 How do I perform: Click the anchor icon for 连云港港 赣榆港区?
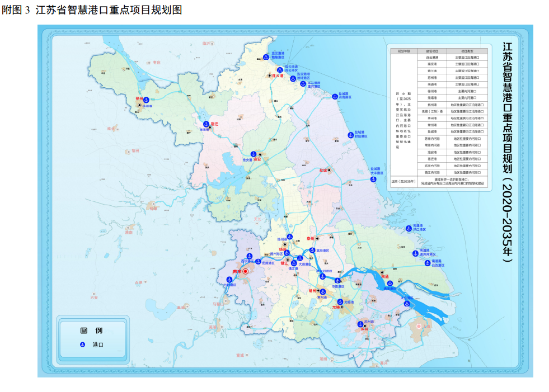coord(266,56)
